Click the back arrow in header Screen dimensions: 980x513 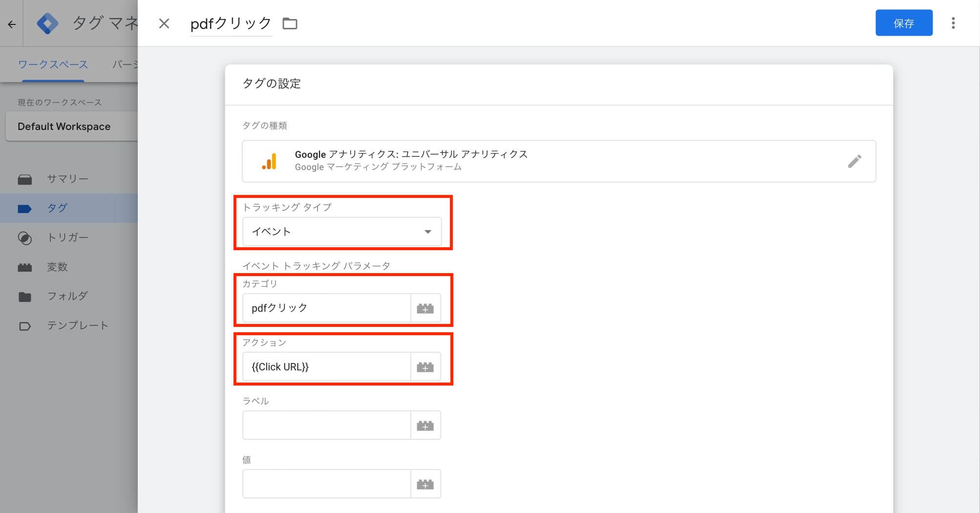point(12,24)
